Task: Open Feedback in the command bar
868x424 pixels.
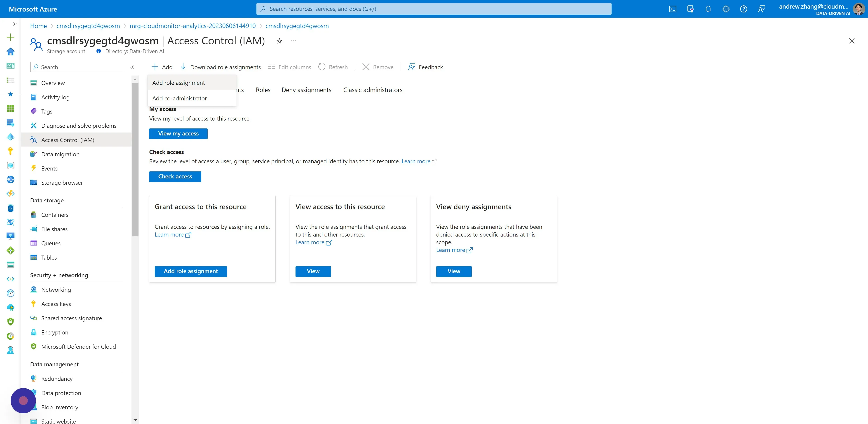Action: point(425,67)
